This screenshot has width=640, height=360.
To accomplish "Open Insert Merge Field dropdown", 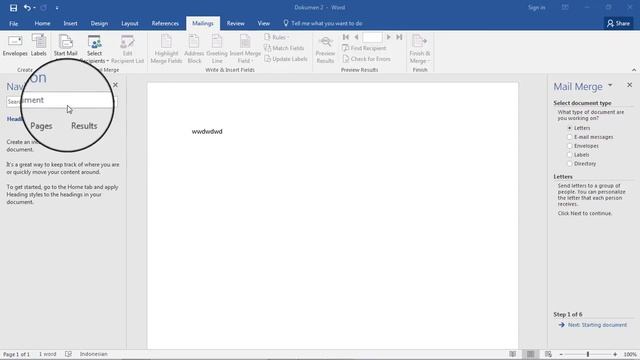I will click(x=245, y=49).
